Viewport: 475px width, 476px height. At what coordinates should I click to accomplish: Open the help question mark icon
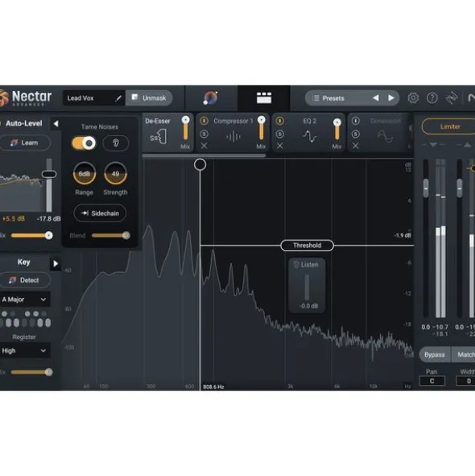[432, 98]
